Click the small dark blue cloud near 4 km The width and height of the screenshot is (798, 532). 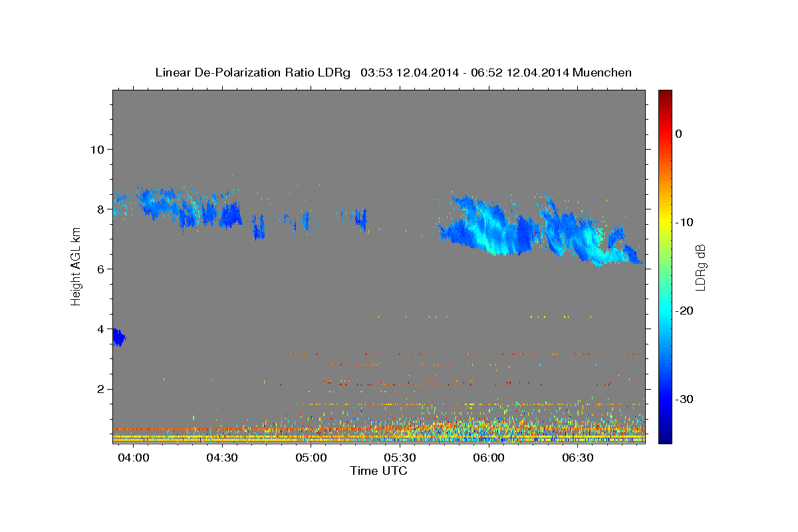118,337
